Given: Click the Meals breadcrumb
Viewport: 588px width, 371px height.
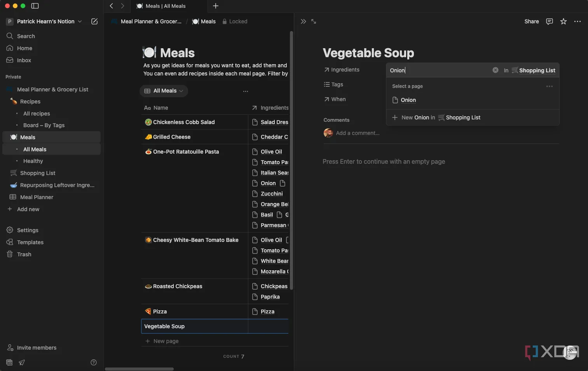Looking at the screenshot, I should [204, 21].
